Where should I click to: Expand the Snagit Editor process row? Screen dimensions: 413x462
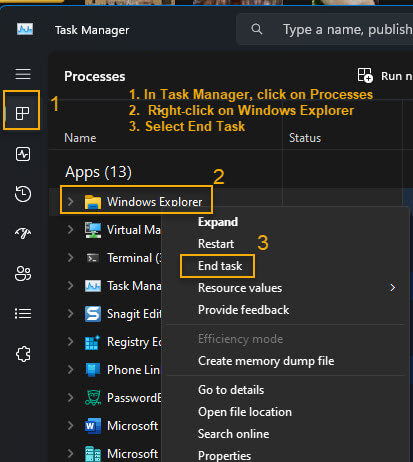[x=70, y=313]
